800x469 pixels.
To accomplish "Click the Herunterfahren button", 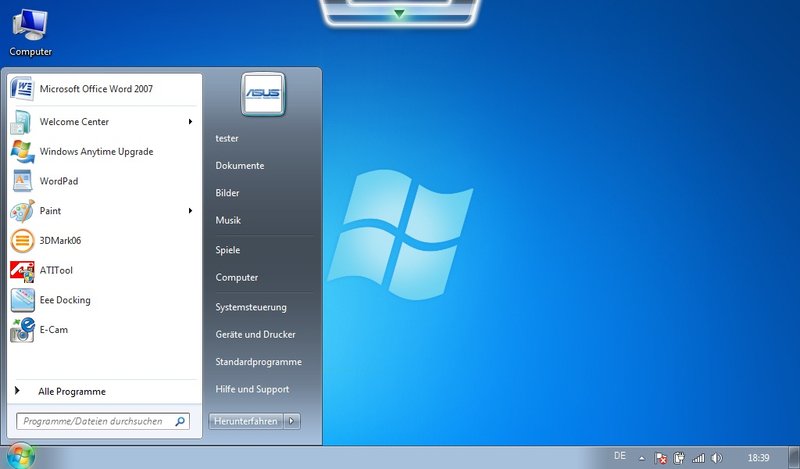I will [245, 421].
